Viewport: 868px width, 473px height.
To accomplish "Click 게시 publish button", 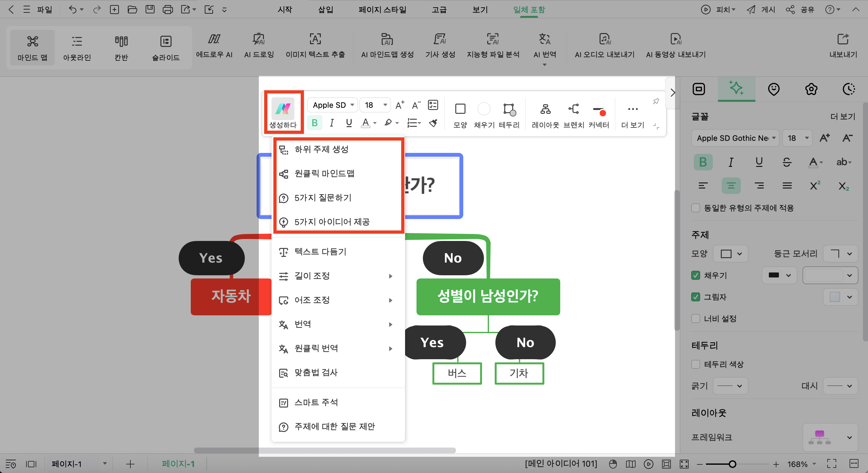I will coord(761,10).
